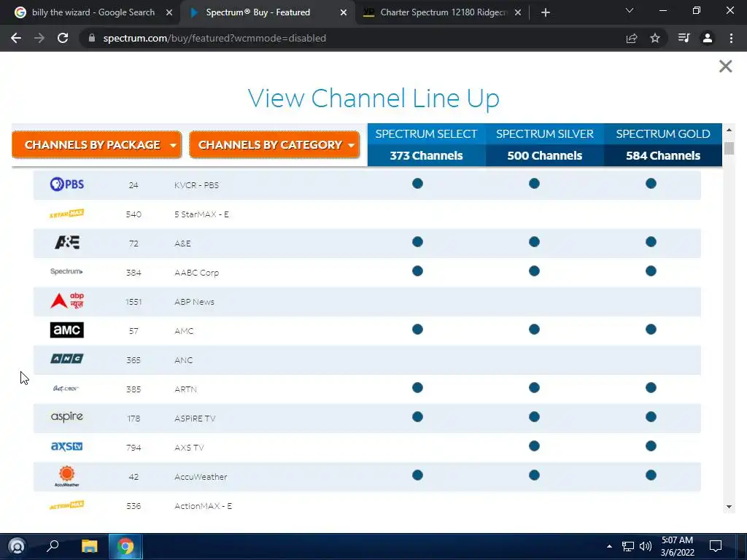Switch to Charter Spectrum 12180 tab

coord(444,12)
